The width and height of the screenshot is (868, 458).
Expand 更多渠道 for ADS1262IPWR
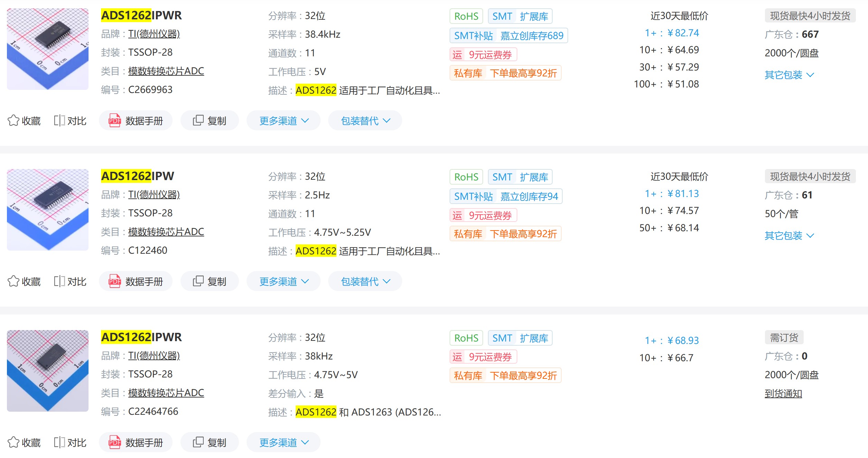tap(283, 120)
